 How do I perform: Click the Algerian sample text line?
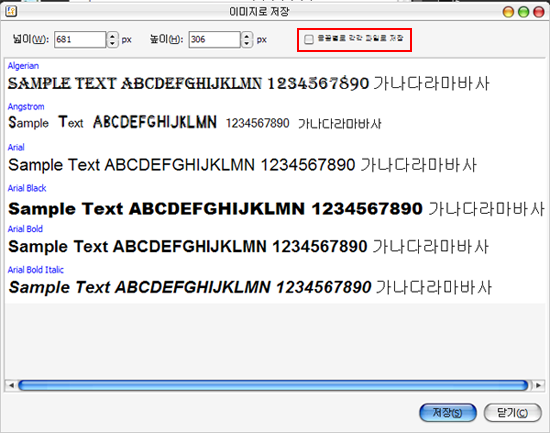coord(248,84)
